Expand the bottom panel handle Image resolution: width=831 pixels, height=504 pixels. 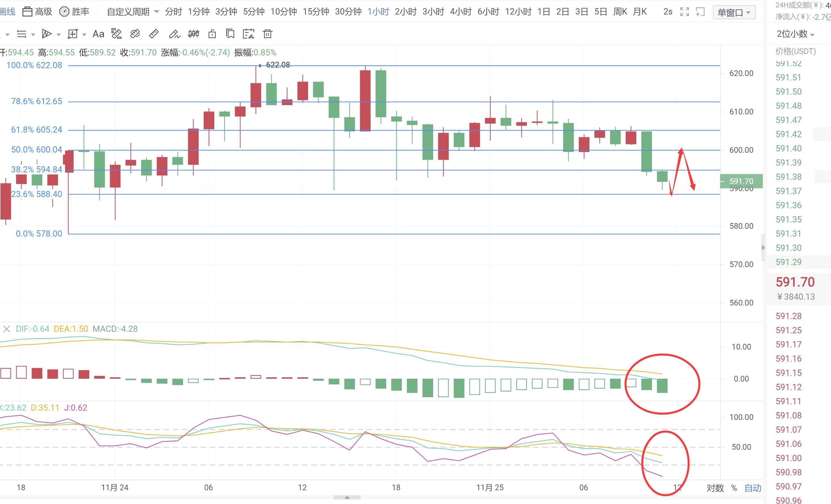(347, 497)
